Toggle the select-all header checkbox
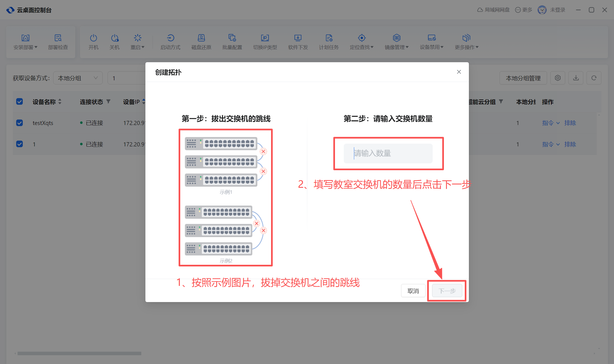 coord(19,102)
